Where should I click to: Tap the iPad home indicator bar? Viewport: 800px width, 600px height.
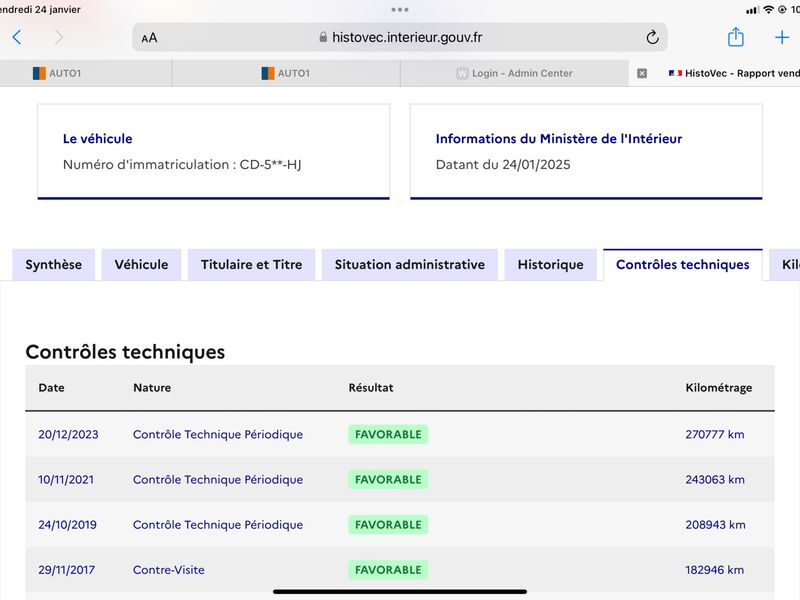(x=399, y=592)
